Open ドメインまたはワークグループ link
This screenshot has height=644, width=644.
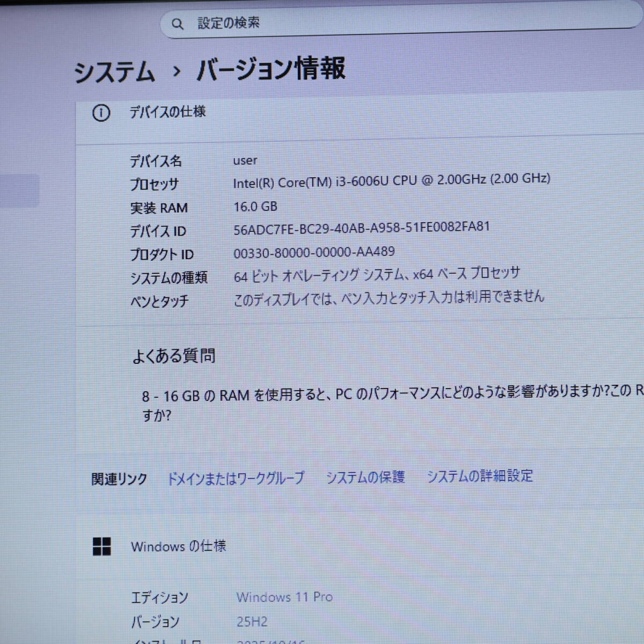[x=236, y=478]
